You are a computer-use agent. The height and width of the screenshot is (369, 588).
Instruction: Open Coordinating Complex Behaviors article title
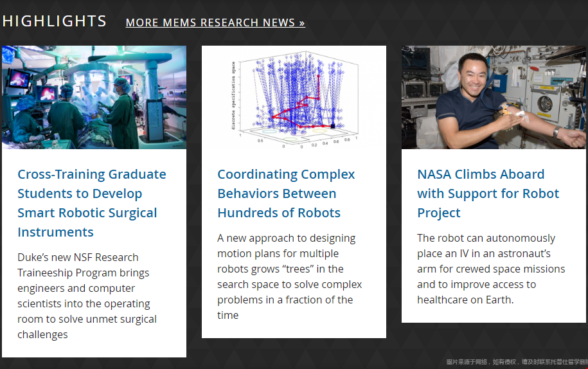pos(286,194)
